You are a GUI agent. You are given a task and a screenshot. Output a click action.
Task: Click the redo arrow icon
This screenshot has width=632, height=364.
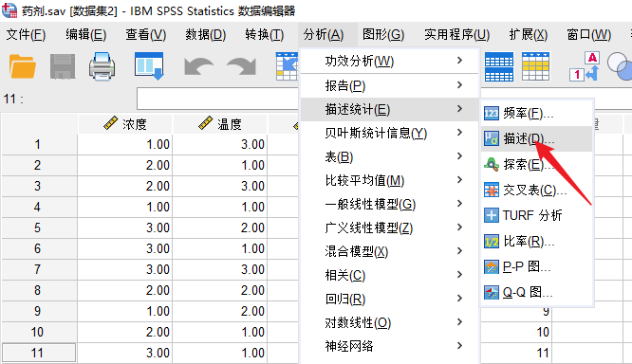[241, 66]
